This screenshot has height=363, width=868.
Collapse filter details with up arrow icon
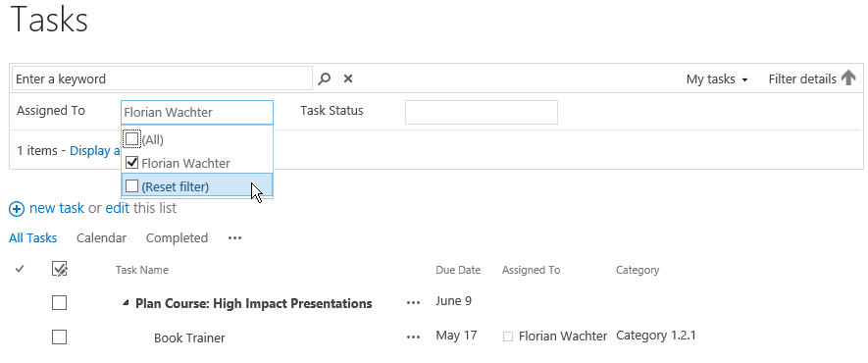pyautogui.click(x=848, y=78)
